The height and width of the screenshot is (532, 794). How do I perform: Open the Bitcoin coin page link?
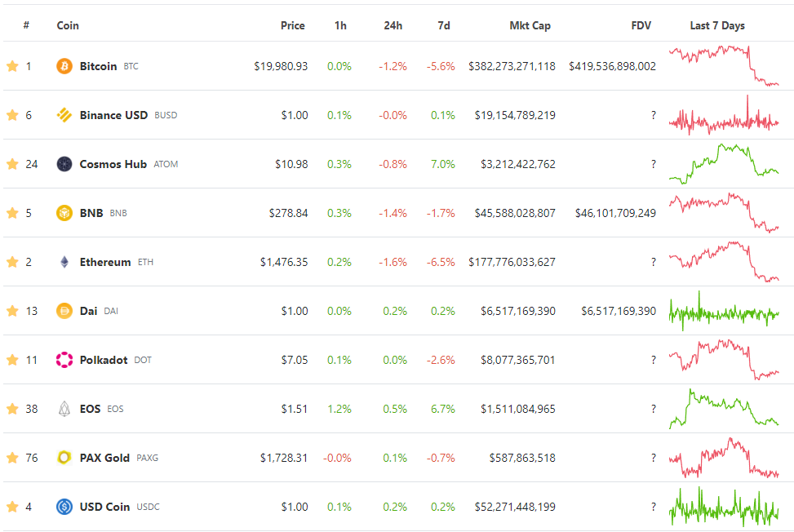[x=98, y=66]
